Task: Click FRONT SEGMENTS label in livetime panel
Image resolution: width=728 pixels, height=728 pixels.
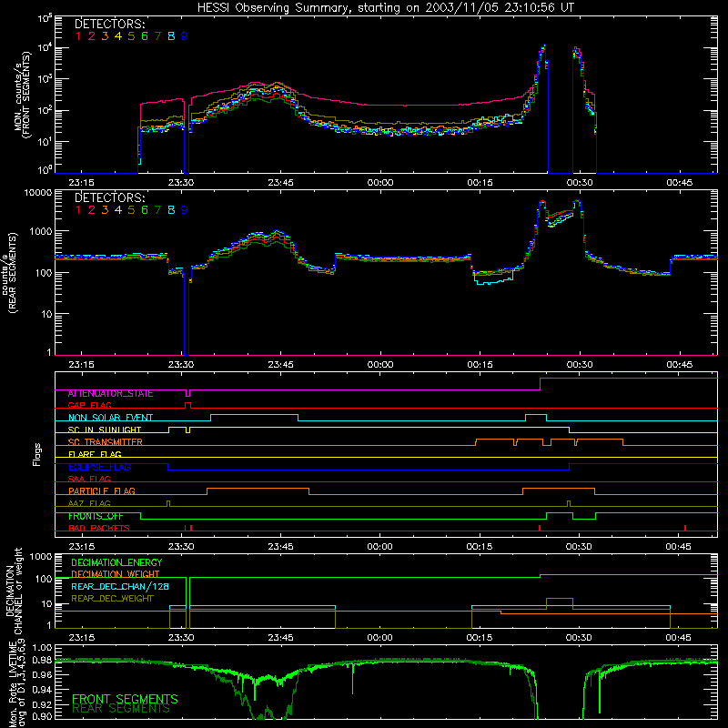Action: click(125, 699)
